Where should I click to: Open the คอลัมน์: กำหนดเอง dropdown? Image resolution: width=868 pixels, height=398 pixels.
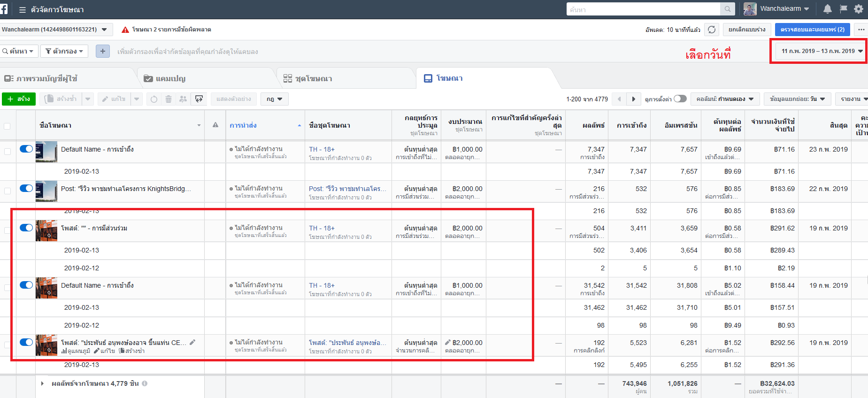(x=725, y=99)
